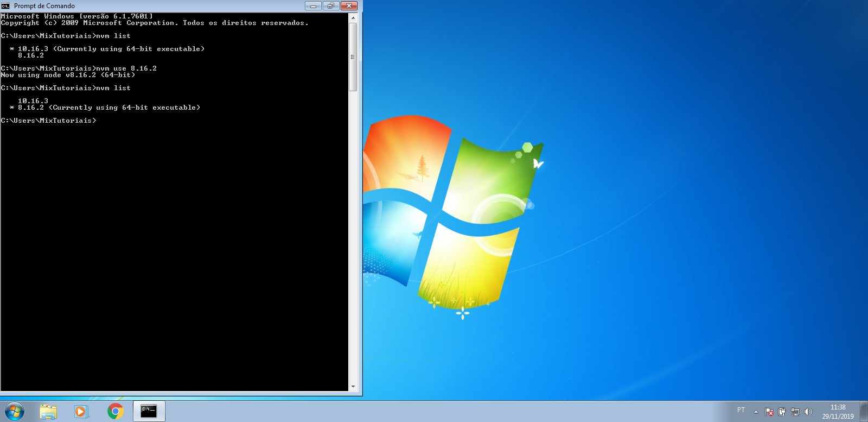
Task: Click the console vertical scrollbar thumb
Action: tap(353, 56)
